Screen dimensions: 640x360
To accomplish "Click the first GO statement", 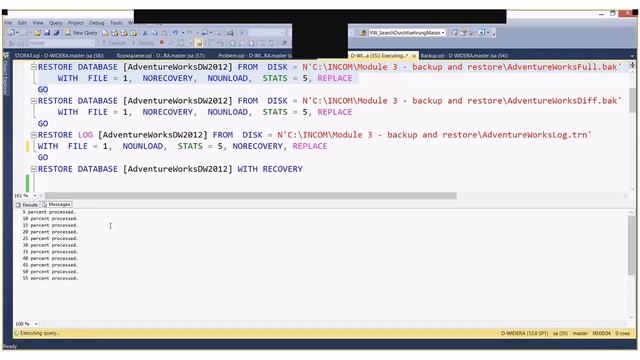I will coord(43,89).
